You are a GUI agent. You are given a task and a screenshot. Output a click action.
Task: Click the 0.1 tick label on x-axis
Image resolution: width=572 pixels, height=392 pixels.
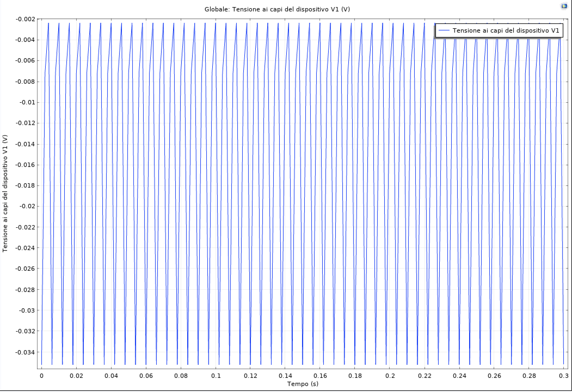216,376
